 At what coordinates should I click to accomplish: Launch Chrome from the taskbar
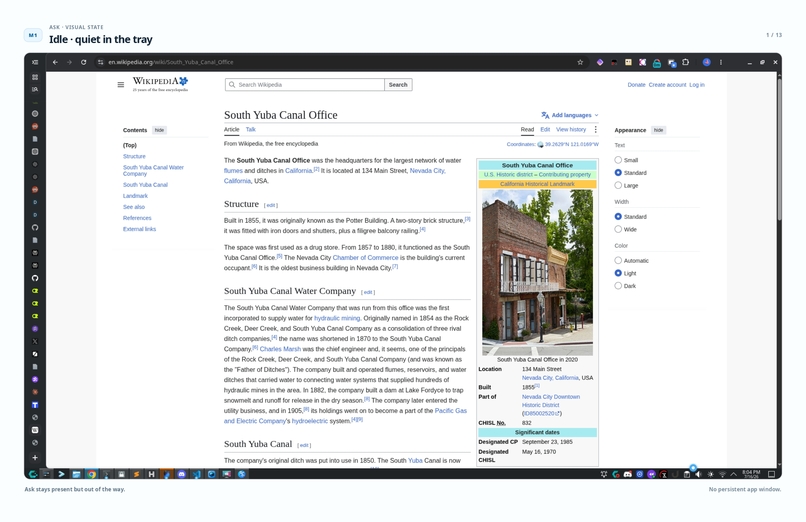(91, 474)
